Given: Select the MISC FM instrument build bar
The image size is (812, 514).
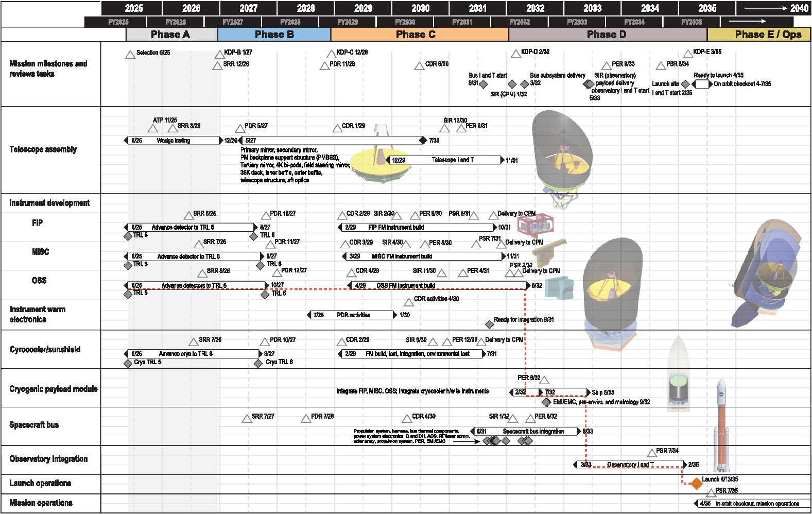Looking at the screenshot, I should coord(424,256).
